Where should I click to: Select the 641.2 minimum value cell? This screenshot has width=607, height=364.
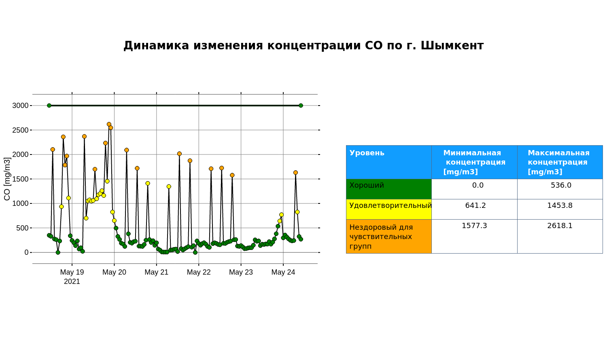click(474, 209)
